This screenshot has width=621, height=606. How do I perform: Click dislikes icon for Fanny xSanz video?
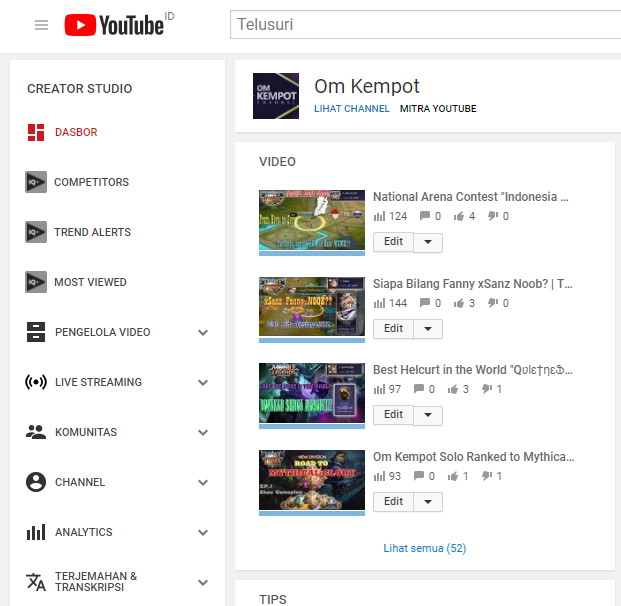click(493, 303)
